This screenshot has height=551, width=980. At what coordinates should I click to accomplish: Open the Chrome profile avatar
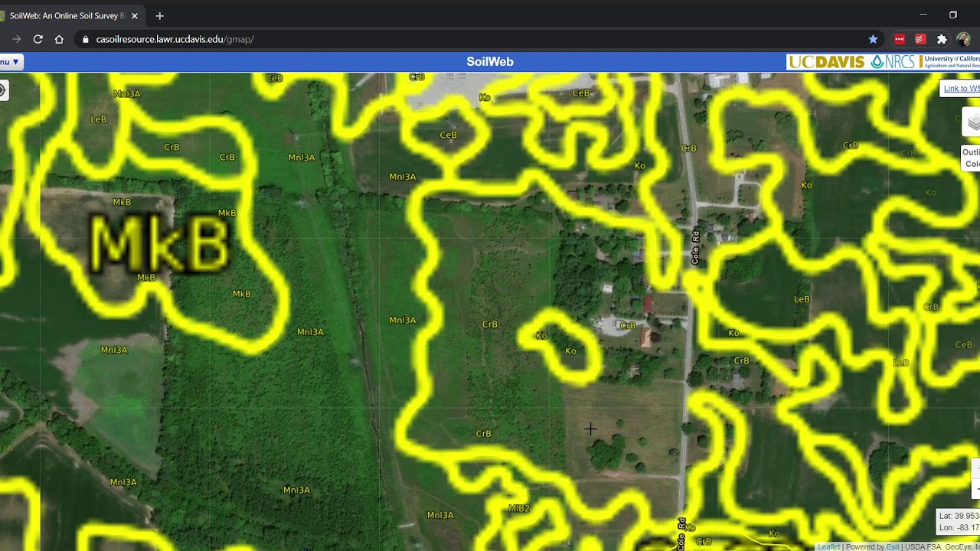click(x=963, y=39)
